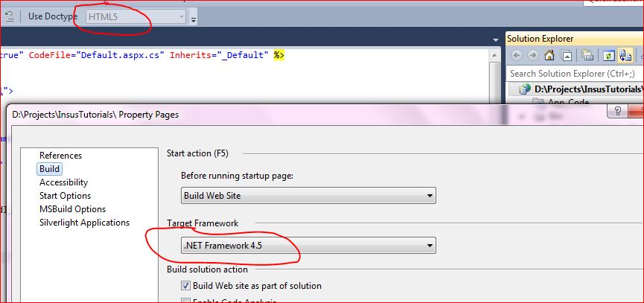Open the toolbar overflow options arrow
The height and width of the screenshot is (303, 644).
click(194, 19)
